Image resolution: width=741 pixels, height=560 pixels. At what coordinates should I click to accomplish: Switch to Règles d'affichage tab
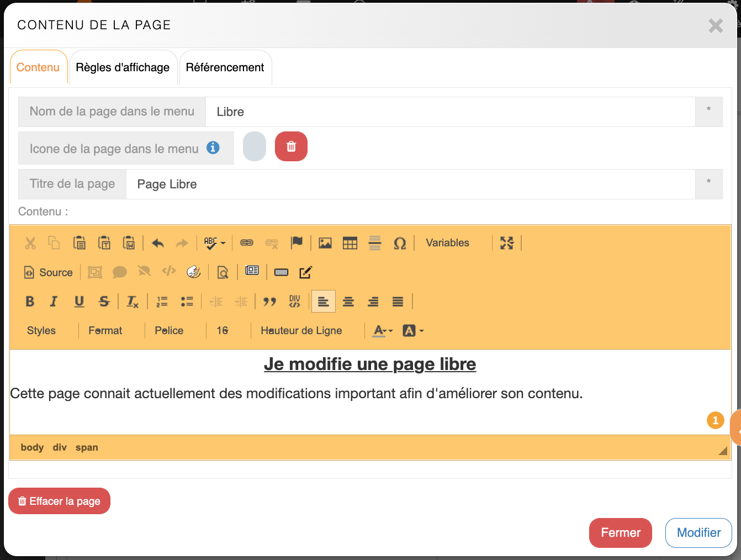tap(123, 67)
